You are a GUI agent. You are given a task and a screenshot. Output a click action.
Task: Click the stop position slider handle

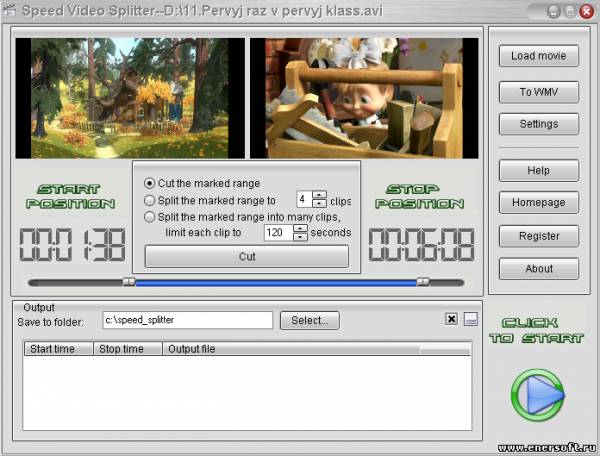pos(423,282)
